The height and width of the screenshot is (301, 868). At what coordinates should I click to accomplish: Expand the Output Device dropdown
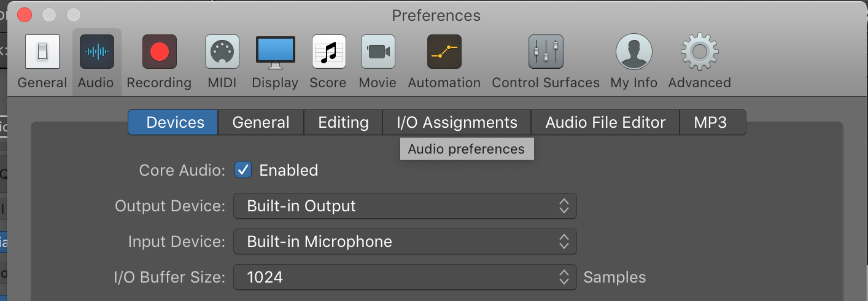click(405, 206)
